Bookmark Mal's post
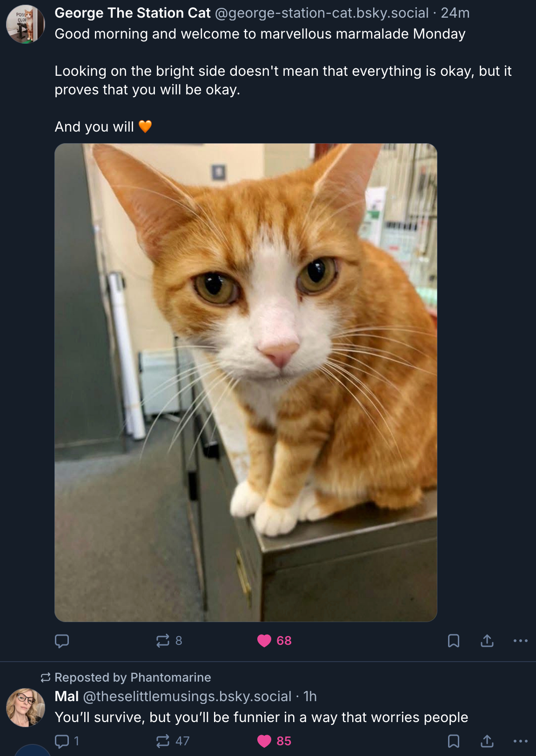The width and height of the screenshot is (536, 756). (x=453, y=741)
